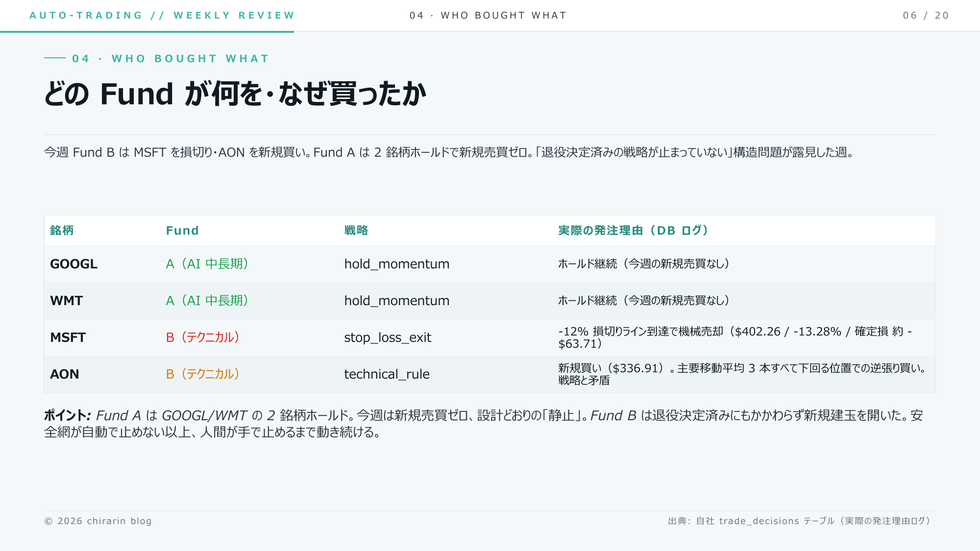Select the AON ticker cell

point(64,374)
